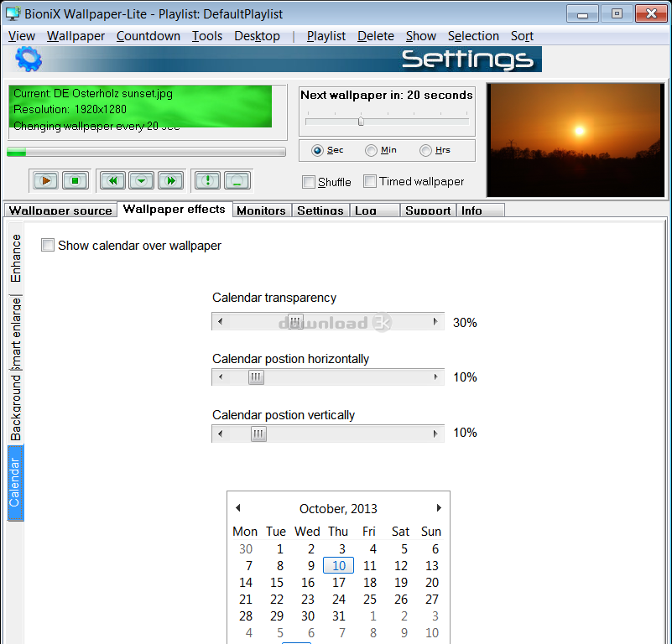Click the BioniX monitor icon in title bar
Image resolution: width=672 pixels, height=644 pixels.
(13, 13)
